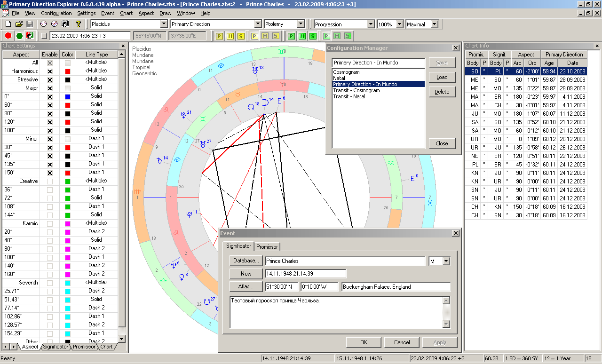Click the second chart wheel toolbar icon
Viewport: 602px width, 364px height.
point(54,24)
